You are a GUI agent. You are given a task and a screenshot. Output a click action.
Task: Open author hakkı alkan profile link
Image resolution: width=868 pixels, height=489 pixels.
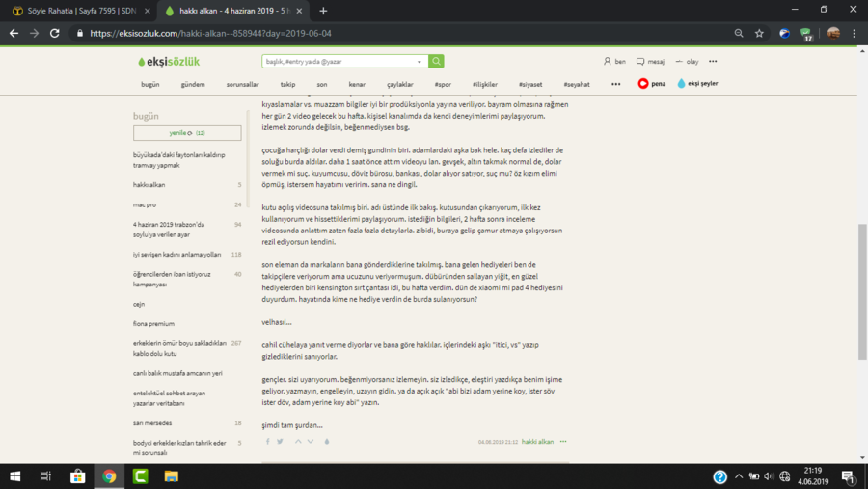coord(537,442)
